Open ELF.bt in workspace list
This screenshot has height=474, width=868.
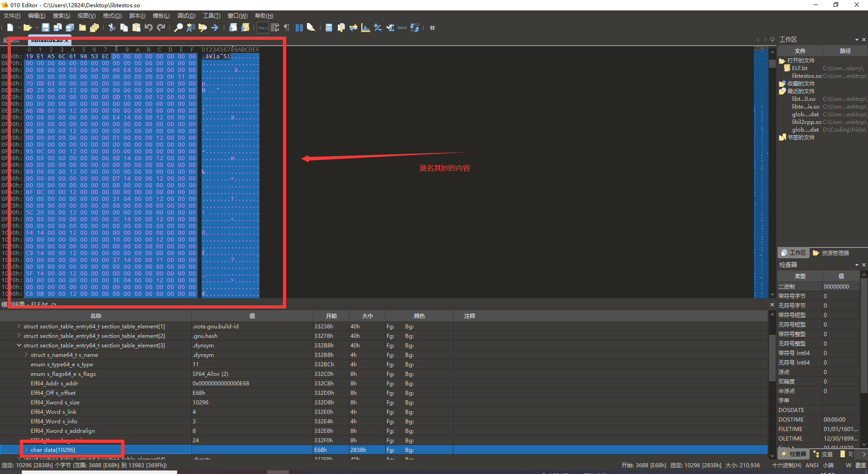pyautogui.click(x=799, y=68)
